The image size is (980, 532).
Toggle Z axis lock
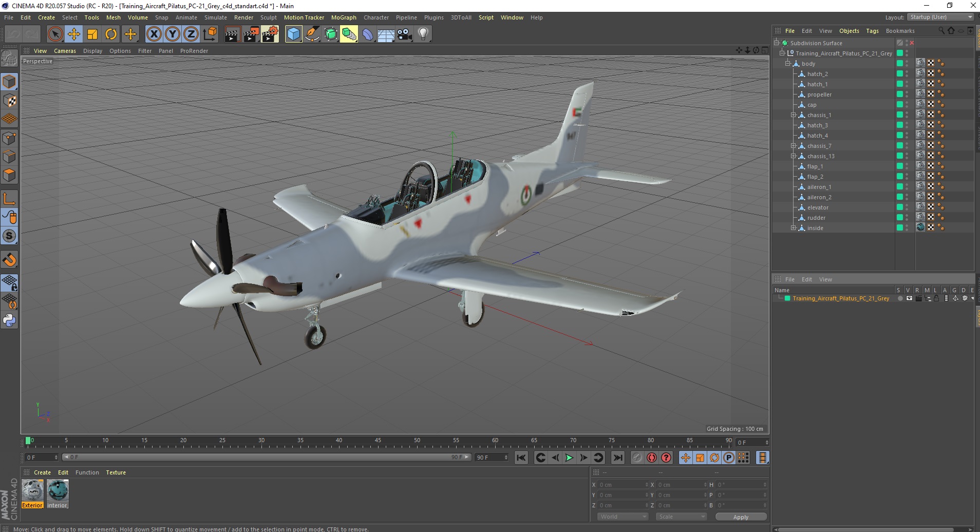click(191, 34)
